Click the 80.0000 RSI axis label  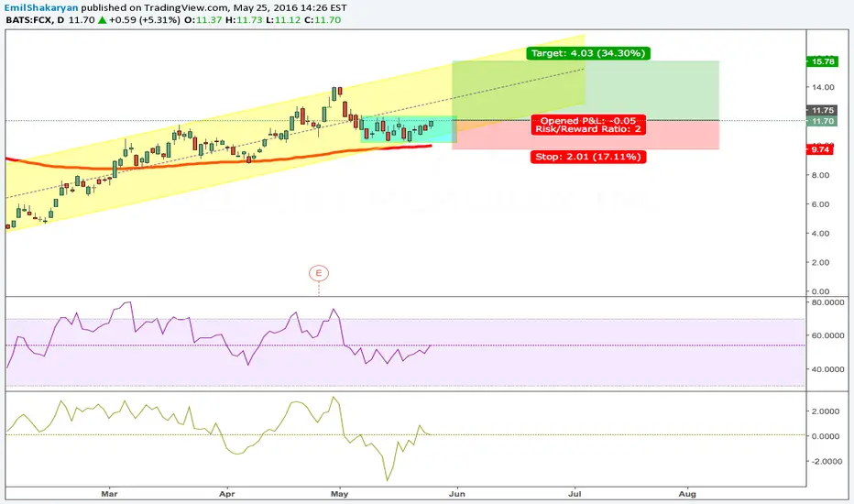827,302
